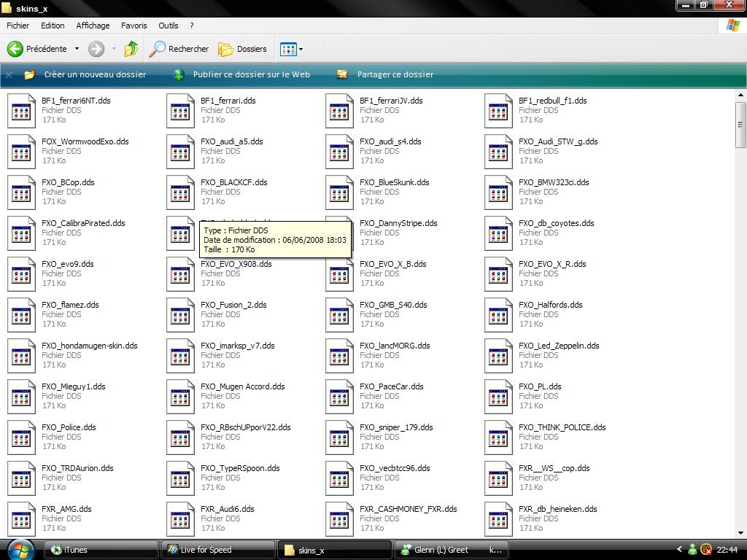Click file name FXO_hondamugen-skin.dds
Image resolution: width=747 pixels, height=560 pixels.
tap(90, 346)
